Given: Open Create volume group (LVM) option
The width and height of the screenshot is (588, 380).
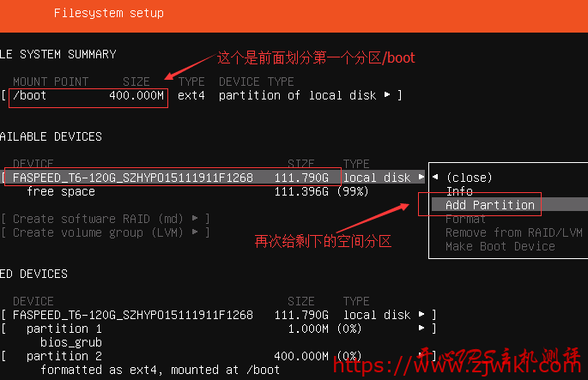Looking at the screenshot, I should [x=106, y=232].
